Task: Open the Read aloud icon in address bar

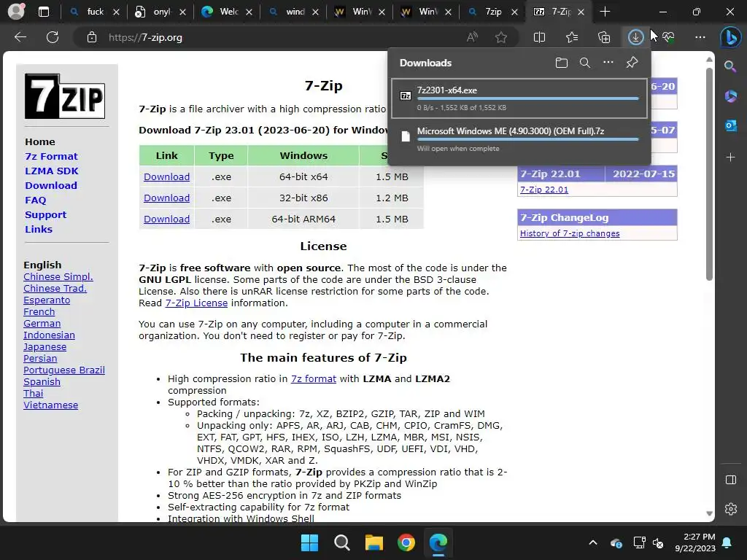Action: pos(472,37)
